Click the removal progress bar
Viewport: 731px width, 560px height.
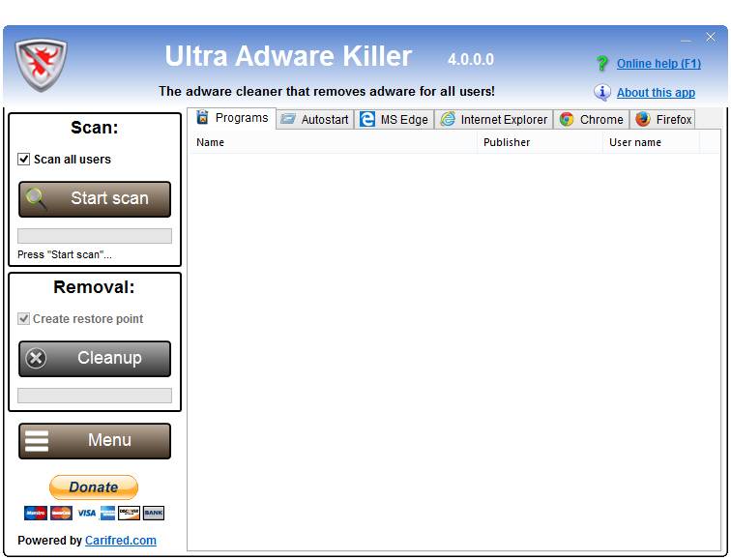(x=95, y=396)
